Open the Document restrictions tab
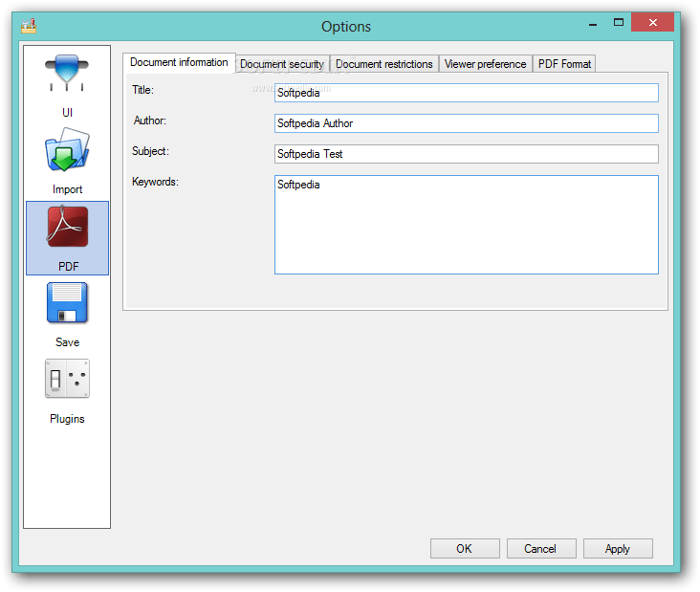The image size is (700, 592). tap(384, 64)
